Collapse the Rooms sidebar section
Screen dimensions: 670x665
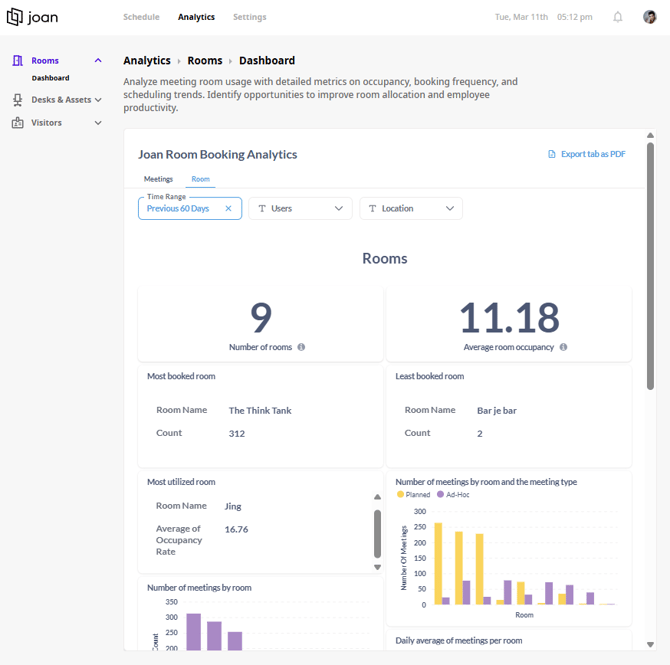98,61
